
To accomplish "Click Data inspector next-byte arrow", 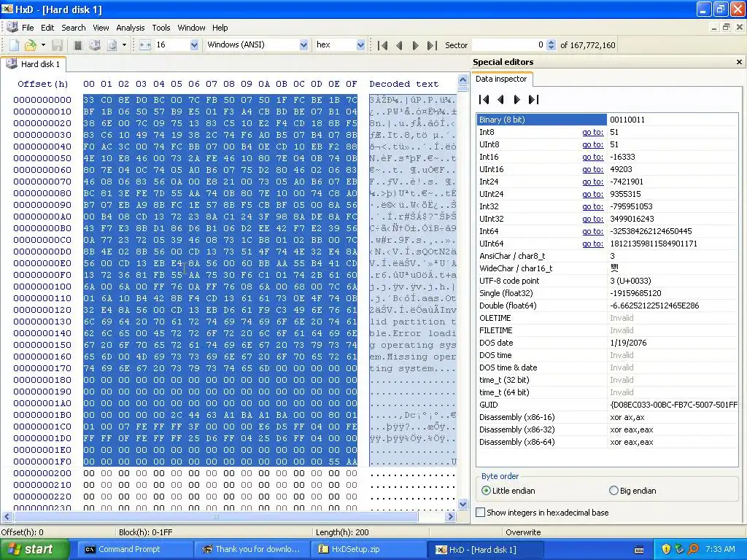I will click(517, 99).
